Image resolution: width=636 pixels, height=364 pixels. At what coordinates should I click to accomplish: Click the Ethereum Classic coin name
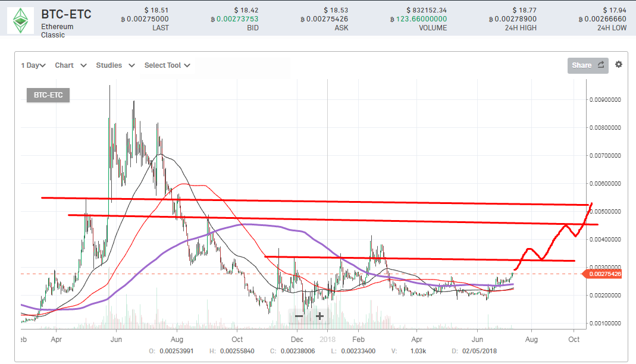pyautogui.click(x=57, y=31)
